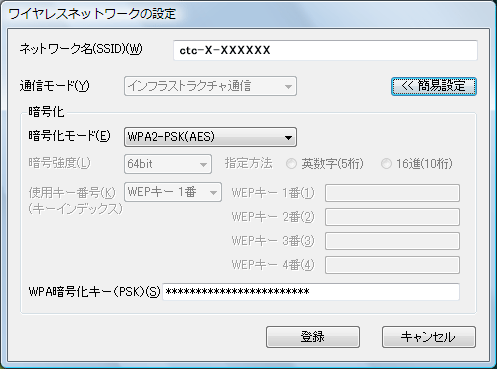Click the キャンセル button

coord(429,337)
